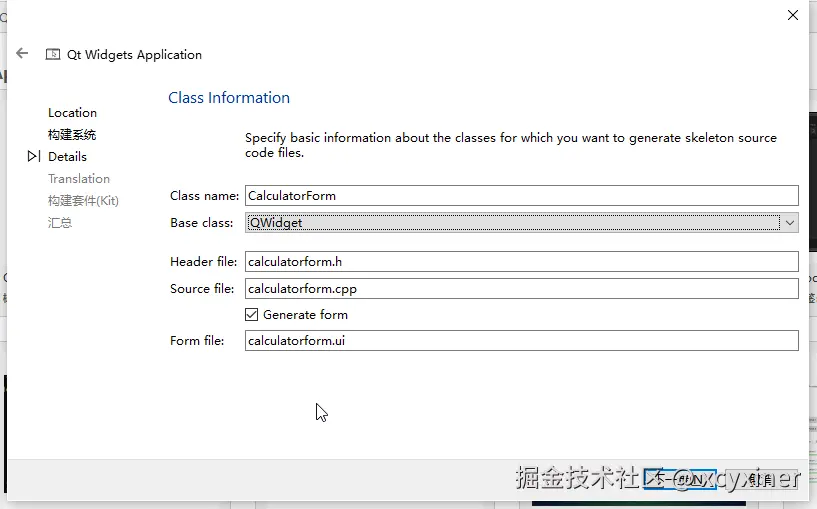The width and height of the screenshot is (817, 509).
Task: Close the wizard dialog with the X
Action: [793, 15]
